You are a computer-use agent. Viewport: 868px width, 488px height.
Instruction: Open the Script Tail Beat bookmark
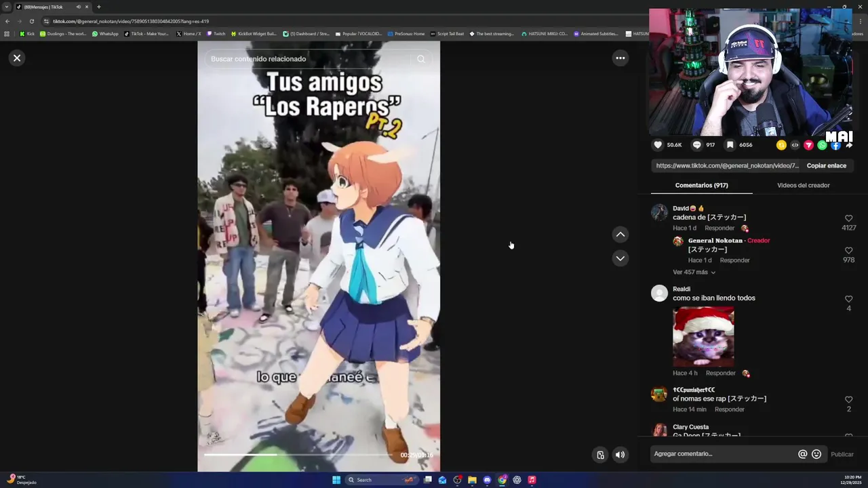point(447,33)
